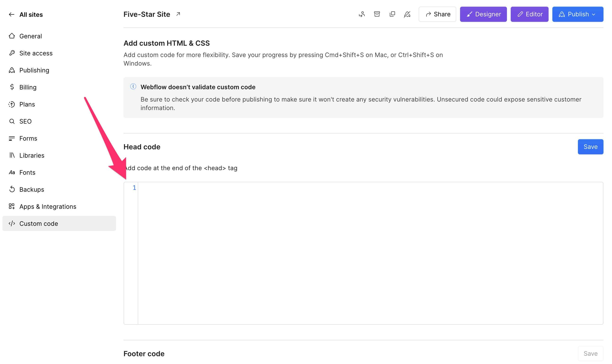Click the Add custom HTML & CSS heading

coord(166,43)
